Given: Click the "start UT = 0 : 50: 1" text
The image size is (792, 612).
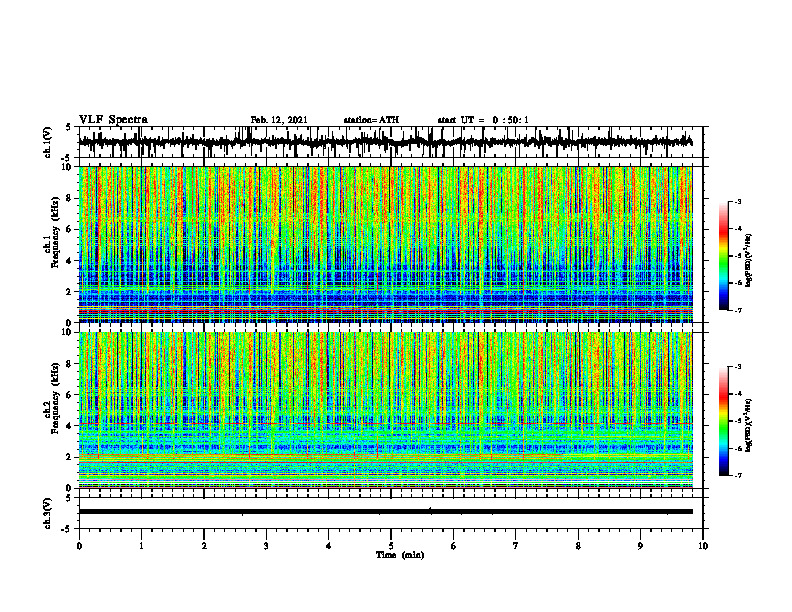Looking at the screenshot, I should (483, 120).
